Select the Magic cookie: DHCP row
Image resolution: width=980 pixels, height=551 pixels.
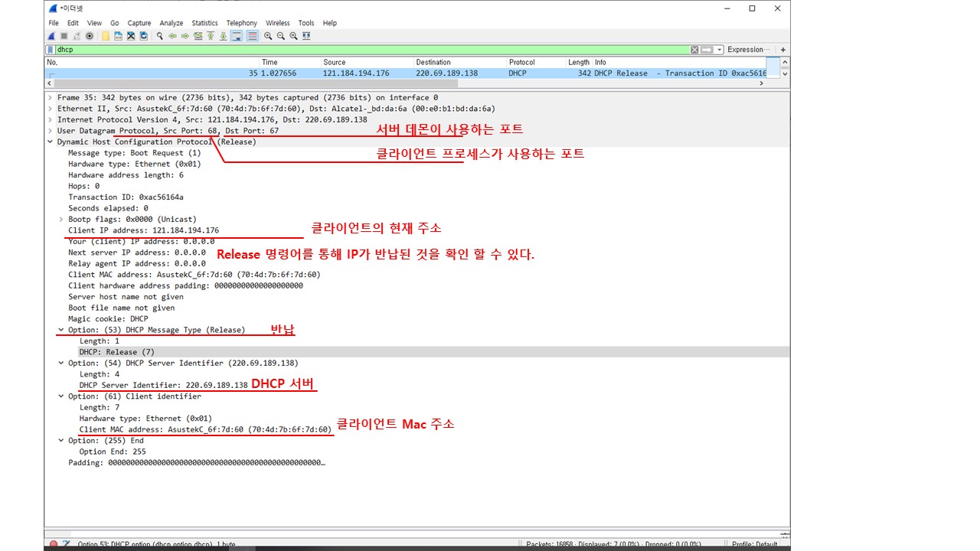click(108, 318)
